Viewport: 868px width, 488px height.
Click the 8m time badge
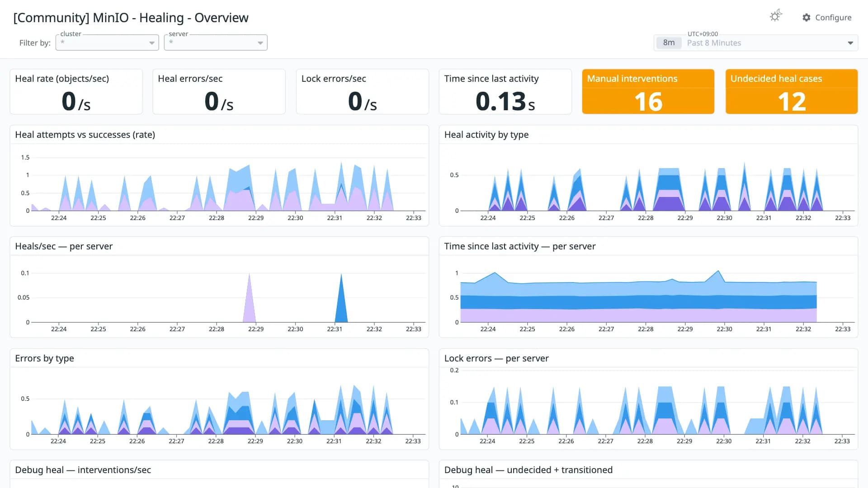(669, 42)
